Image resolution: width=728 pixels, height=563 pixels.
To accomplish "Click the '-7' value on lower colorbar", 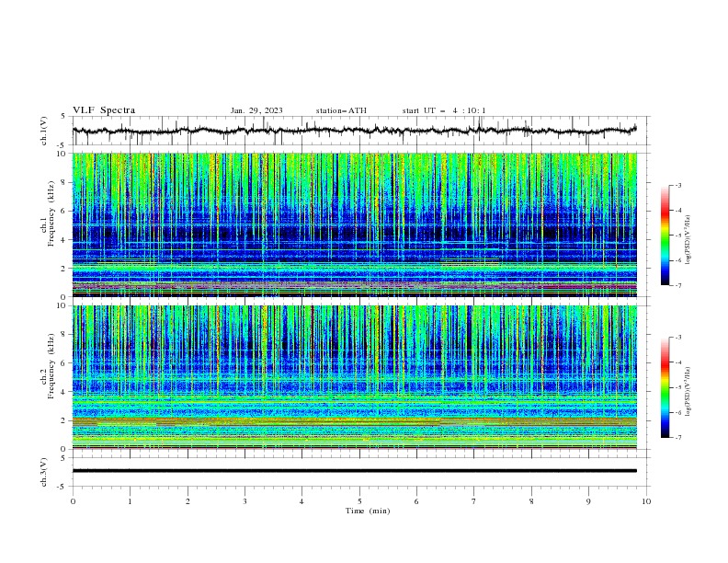I will pyautogui.click(x=677, y=438).
